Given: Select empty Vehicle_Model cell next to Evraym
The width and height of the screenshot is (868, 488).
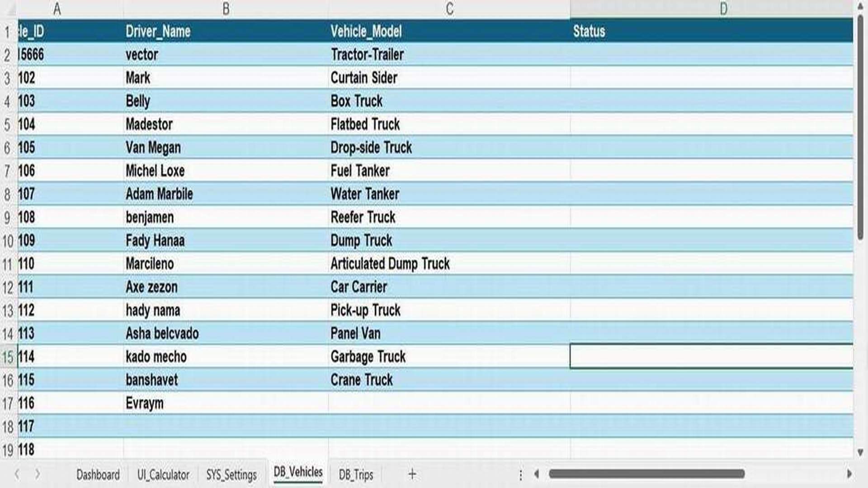Looking at the screenshot, I should point(449,403).
